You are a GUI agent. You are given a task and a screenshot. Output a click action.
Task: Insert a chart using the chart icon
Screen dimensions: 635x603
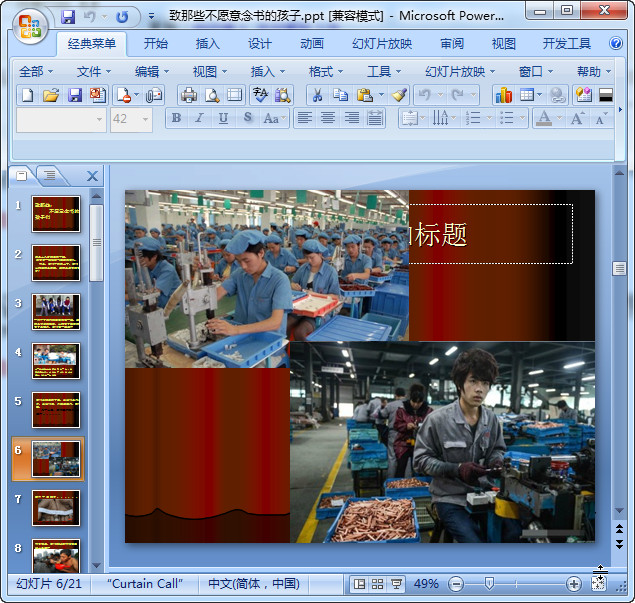pos(503,95)
